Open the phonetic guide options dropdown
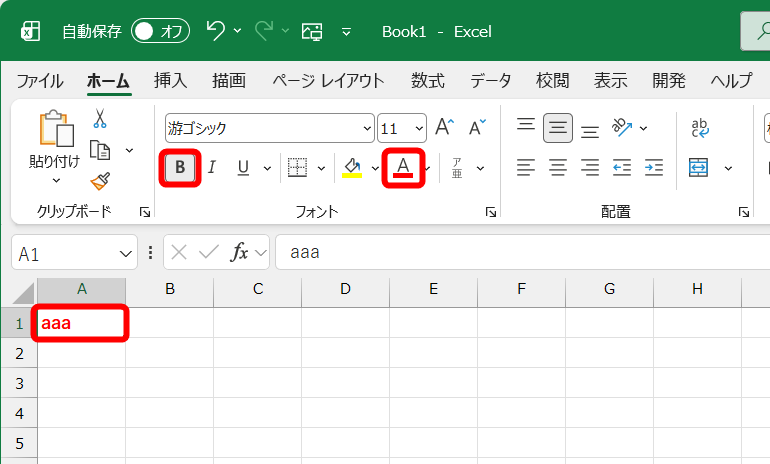This screenshot has height=464, width=770. point(480,168)
